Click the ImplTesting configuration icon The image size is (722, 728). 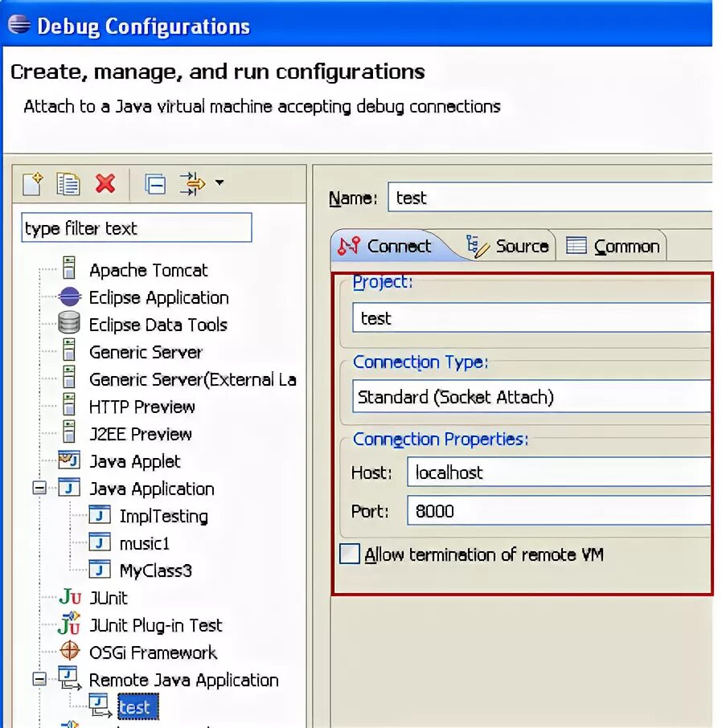point(100,514)
